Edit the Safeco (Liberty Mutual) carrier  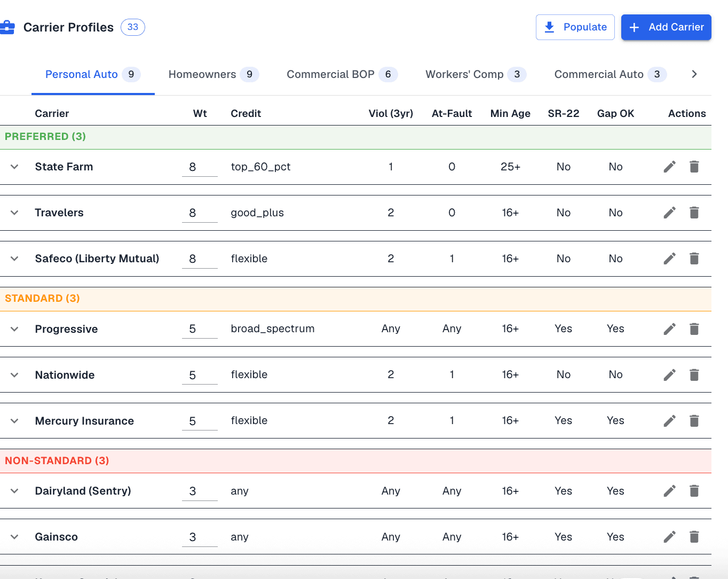coord(669,259)
